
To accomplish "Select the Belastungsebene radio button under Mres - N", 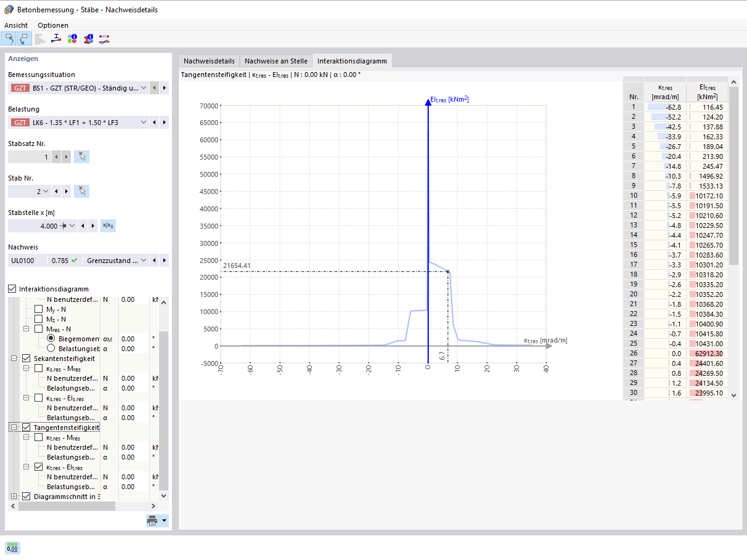I will tap(51, 349).
